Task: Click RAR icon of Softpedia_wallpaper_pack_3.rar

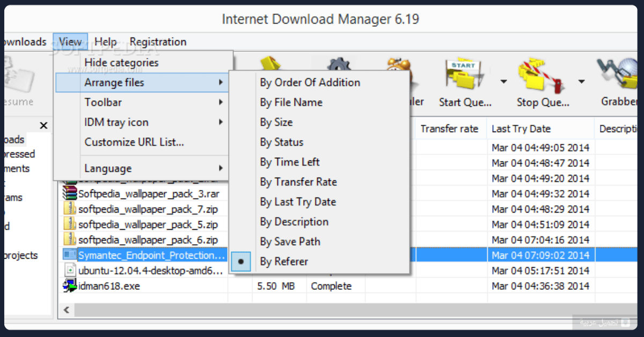Action: point(69,193)
